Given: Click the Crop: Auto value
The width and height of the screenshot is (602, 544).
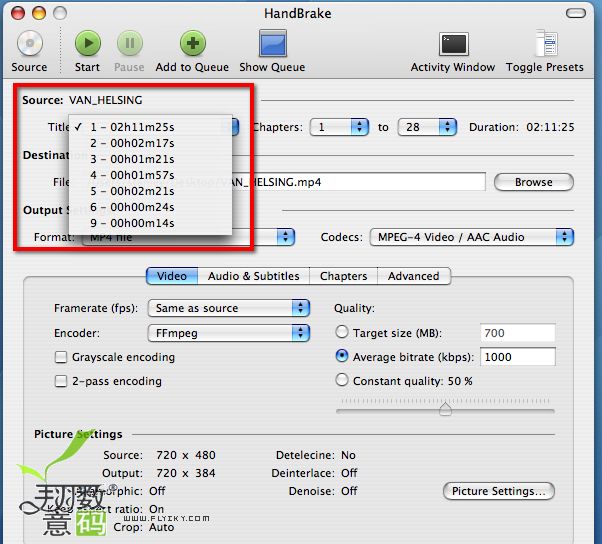Looking at the screenshot, I should point(161,527).
